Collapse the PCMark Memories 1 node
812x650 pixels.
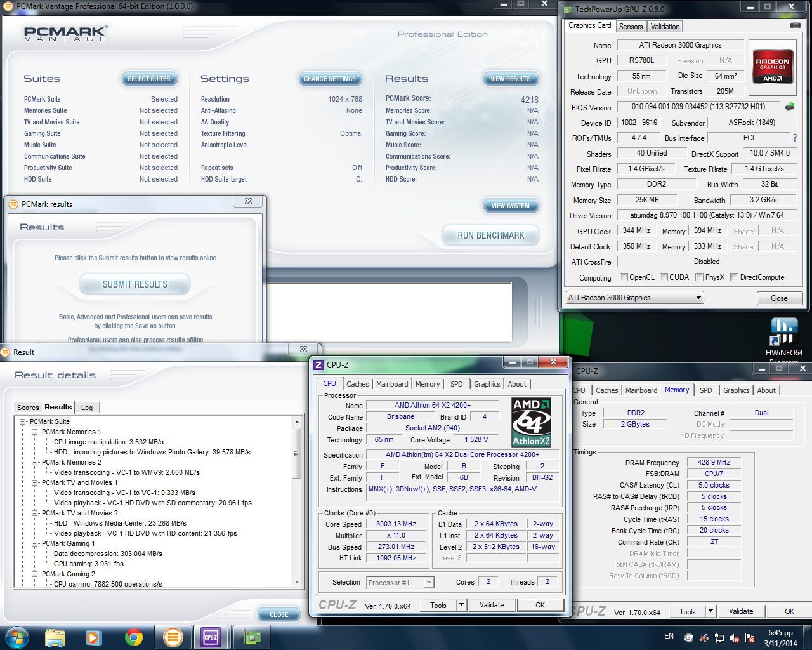[x=35, y=432]
